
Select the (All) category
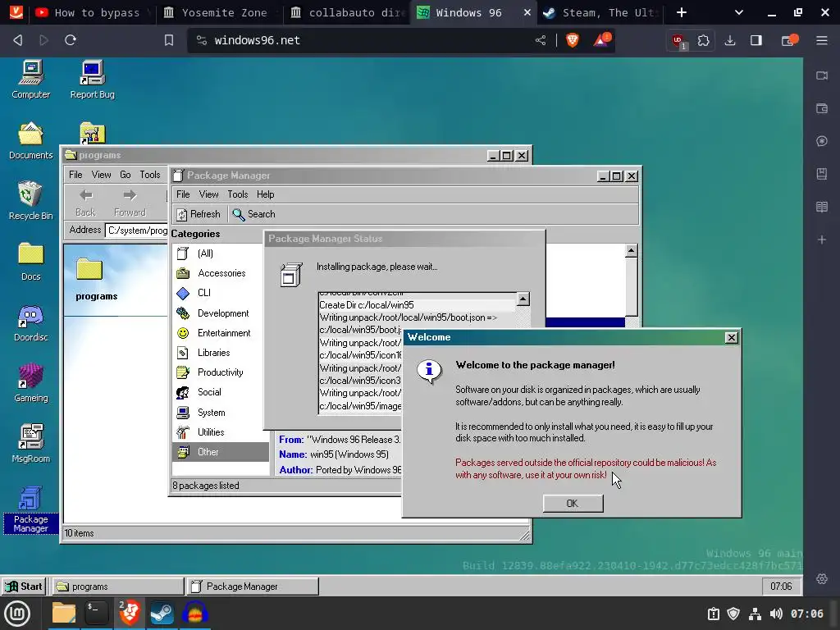tap(221, 253)
